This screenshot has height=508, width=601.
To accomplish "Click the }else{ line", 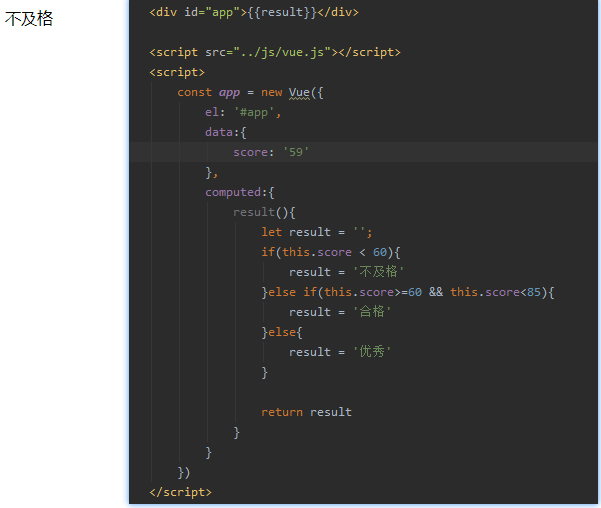I will (x=282, y=332).
